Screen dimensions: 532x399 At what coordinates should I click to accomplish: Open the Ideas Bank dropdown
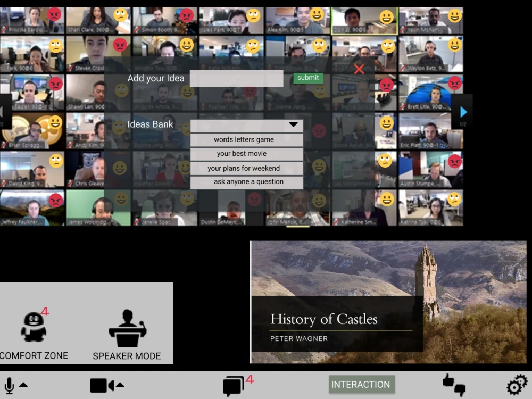click(247, 125)
